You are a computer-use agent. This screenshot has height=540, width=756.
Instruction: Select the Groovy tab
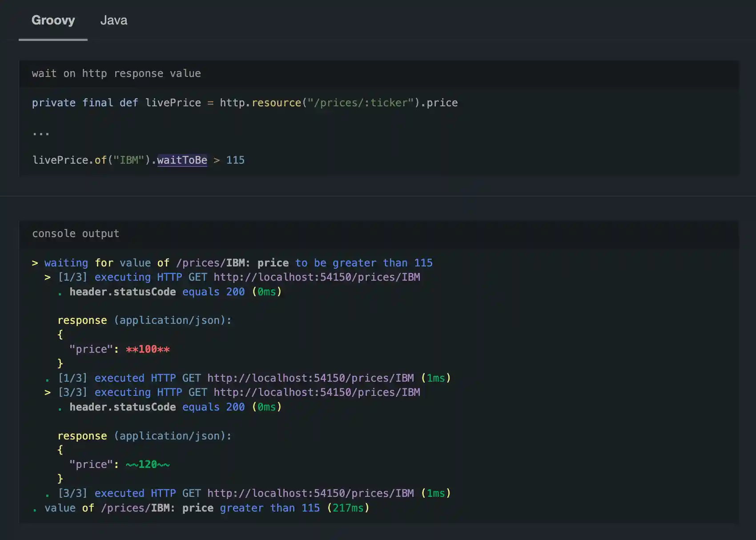[52, 20]
